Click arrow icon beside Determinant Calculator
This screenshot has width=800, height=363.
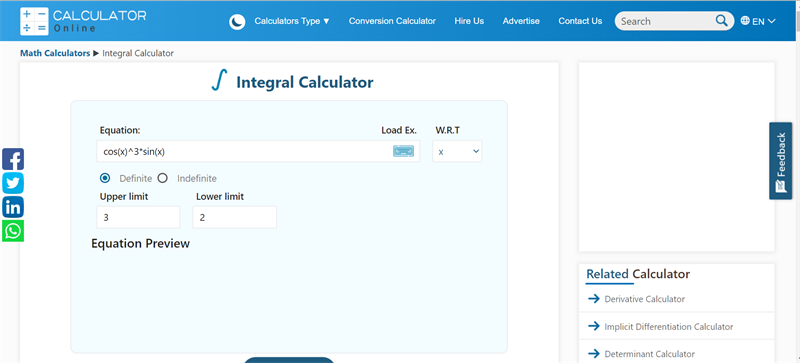[x=593, y=354]
